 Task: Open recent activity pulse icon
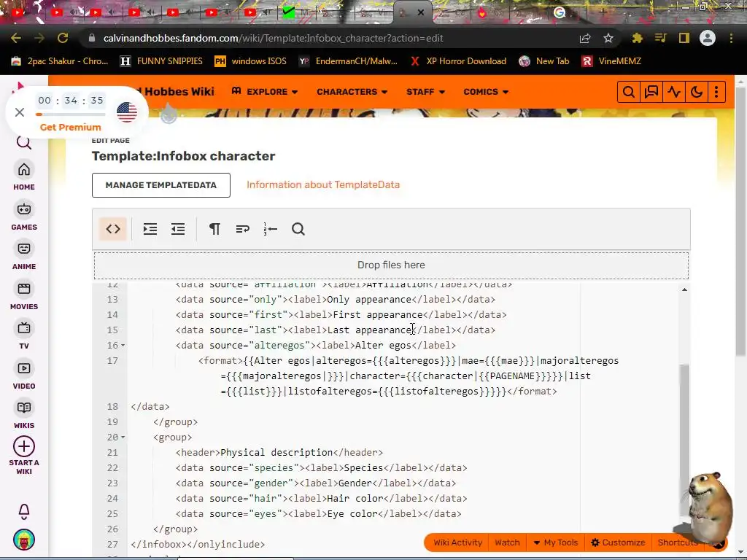(674, 92)
